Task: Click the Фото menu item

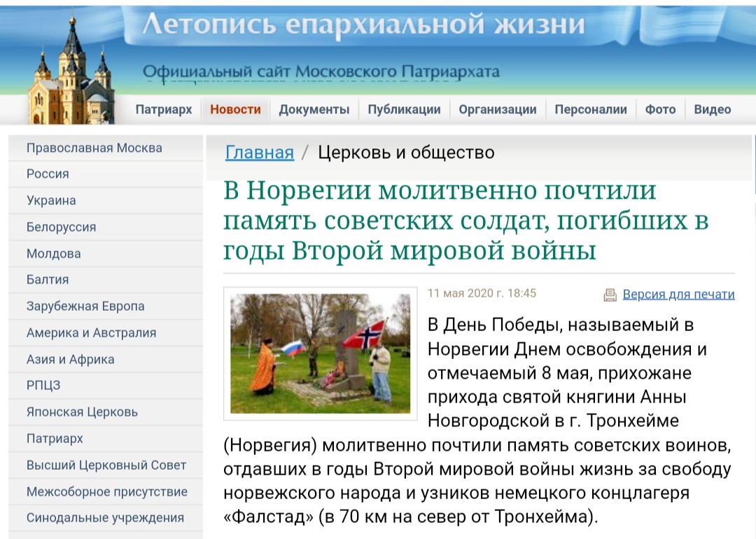Action: (x=660, y=109)
